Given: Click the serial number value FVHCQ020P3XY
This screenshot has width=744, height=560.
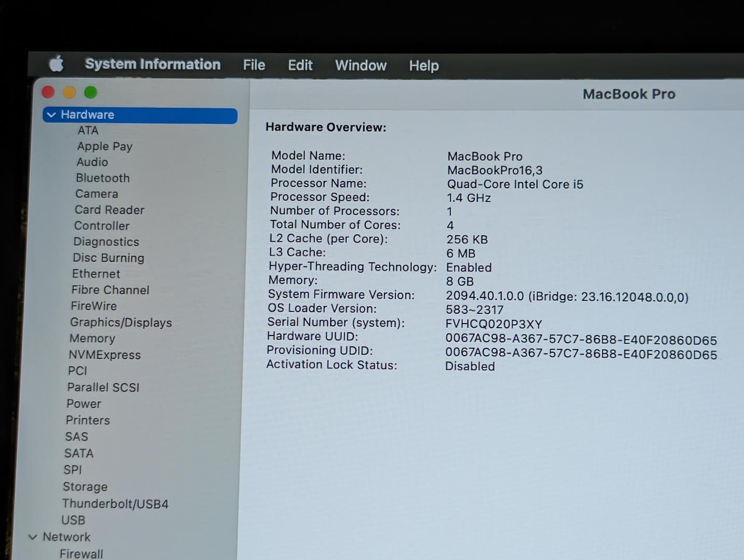Looking at the screenshot, I should (x=493, y=325).
